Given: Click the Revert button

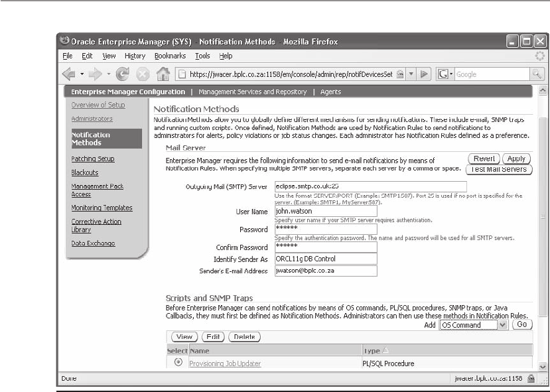Looking at the screenshot, I should click(484, 159).
